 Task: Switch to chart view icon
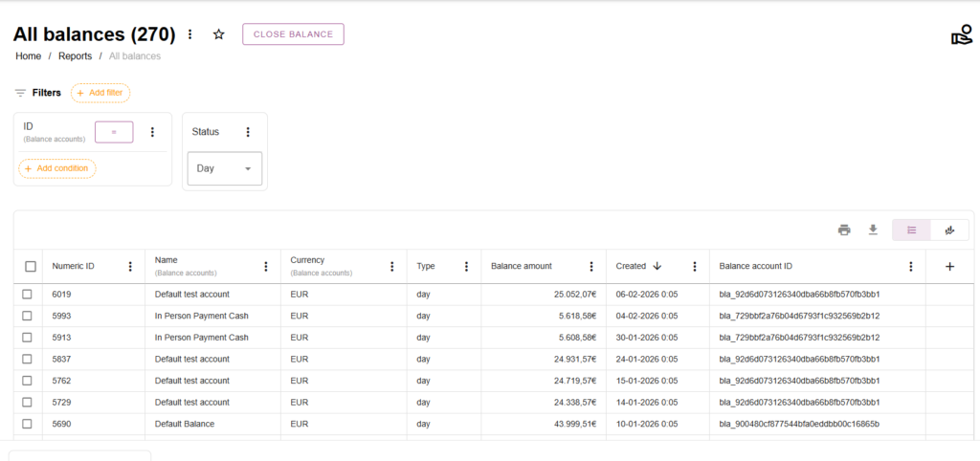pos(949,230)
